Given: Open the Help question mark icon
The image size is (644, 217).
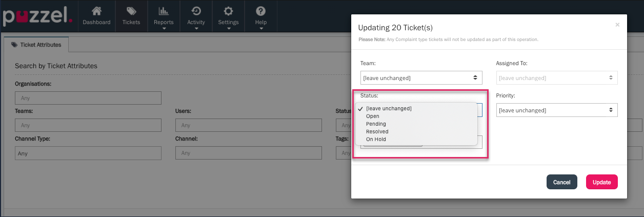Looking at the screenshot, I should click(261, 11).
